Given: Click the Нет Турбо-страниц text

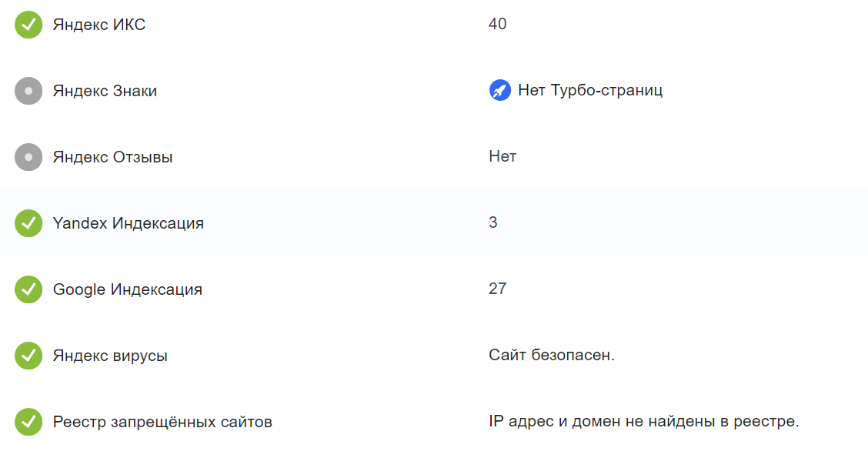Looking at the screenshot, I should coord(590,91).
